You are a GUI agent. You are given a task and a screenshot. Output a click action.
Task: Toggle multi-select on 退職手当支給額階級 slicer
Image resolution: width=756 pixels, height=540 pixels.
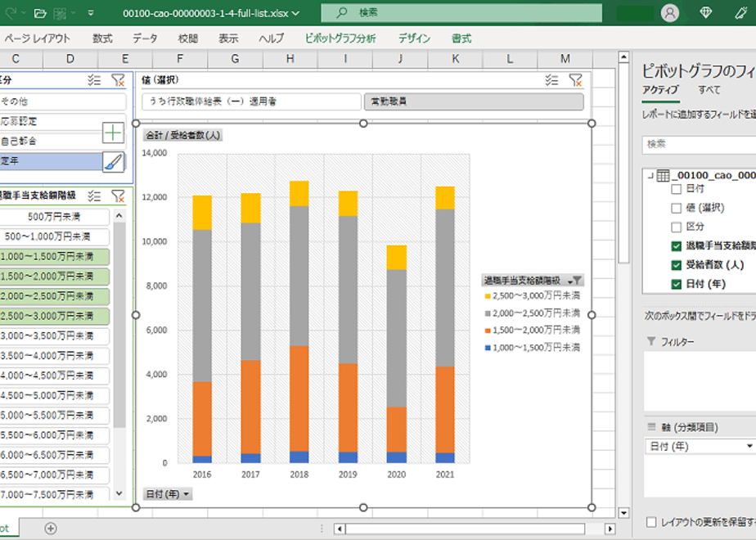point(94,196)
